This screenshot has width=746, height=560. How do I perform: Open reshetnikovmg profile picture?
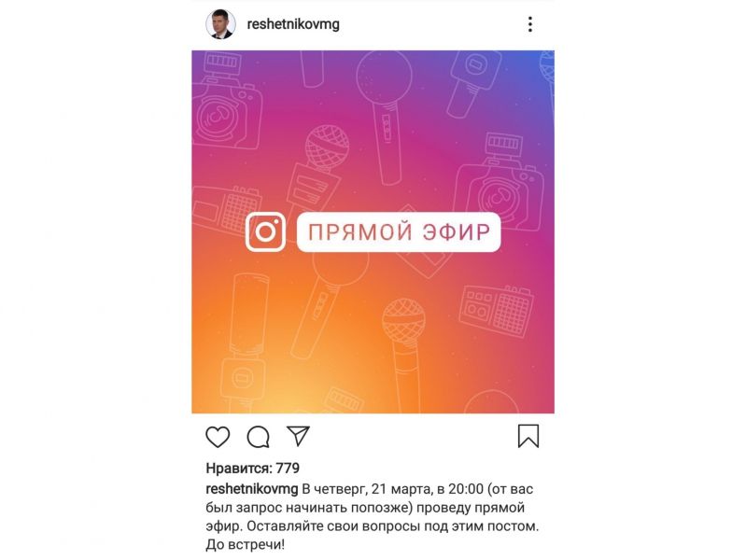[220, 23]
